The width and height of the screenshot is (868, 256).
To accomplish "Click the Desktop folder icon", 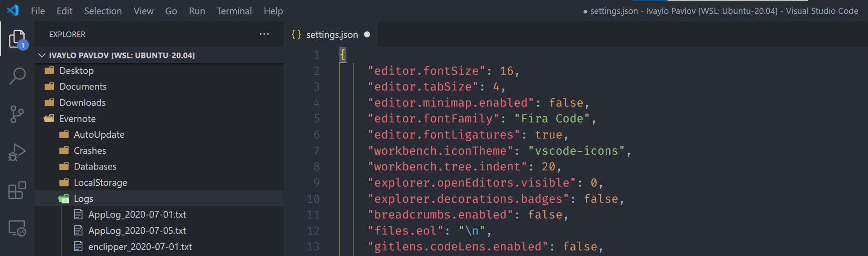I will click(50, 70).
